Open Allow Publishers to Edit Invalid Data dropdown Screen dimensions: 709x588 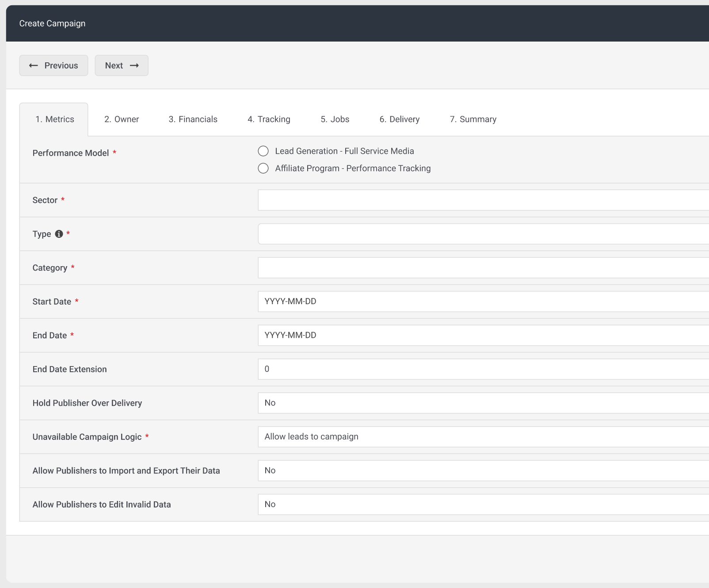484,504
